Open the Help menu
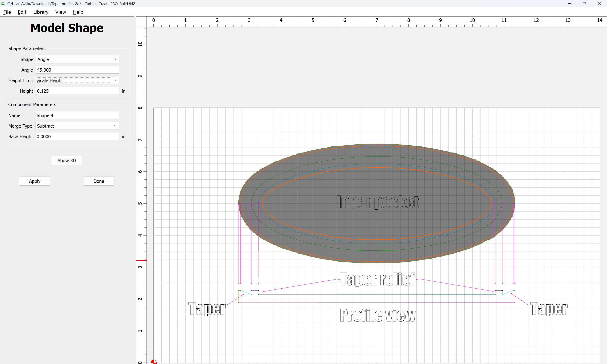607x364 pixels. coord(78,12)
